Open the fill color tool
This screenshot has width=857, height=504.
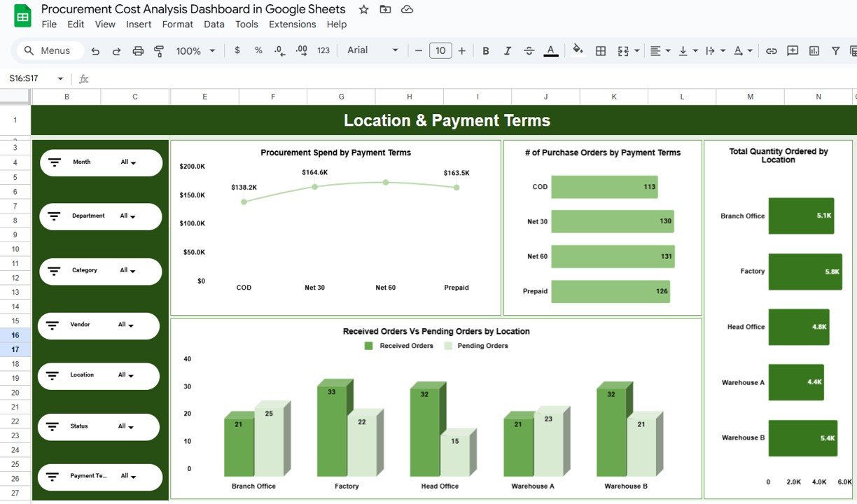click(x=578, y=50)
